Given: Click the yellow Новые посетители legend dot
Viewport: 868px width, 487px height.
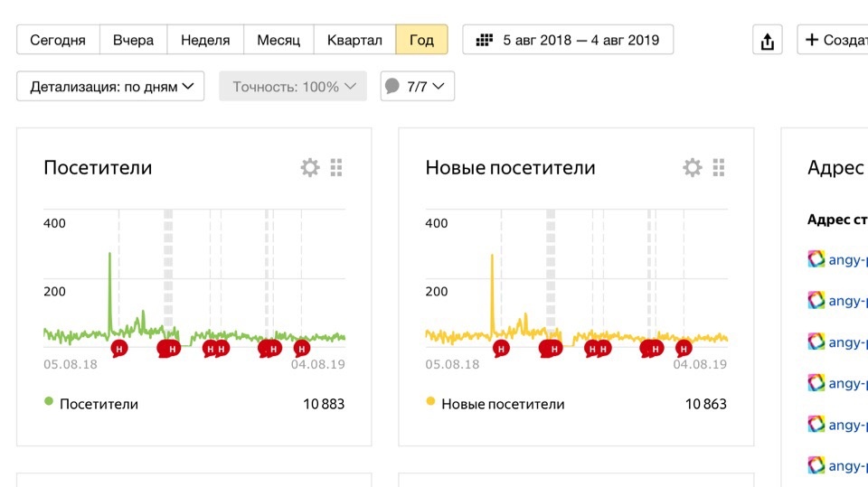Looking at the screenshot, I should click(430, 401).
